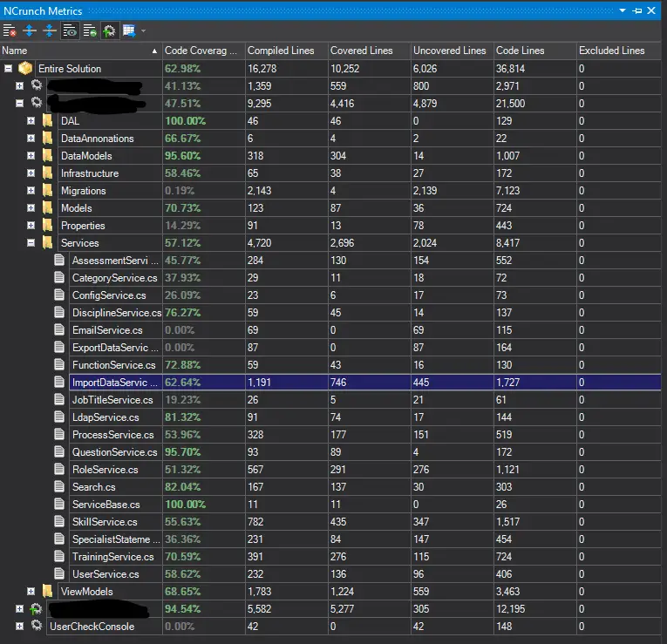Click the ServiceBase.cs file icon
The height and width of the screenshot is (644, 667).
[x=59, y=505]
